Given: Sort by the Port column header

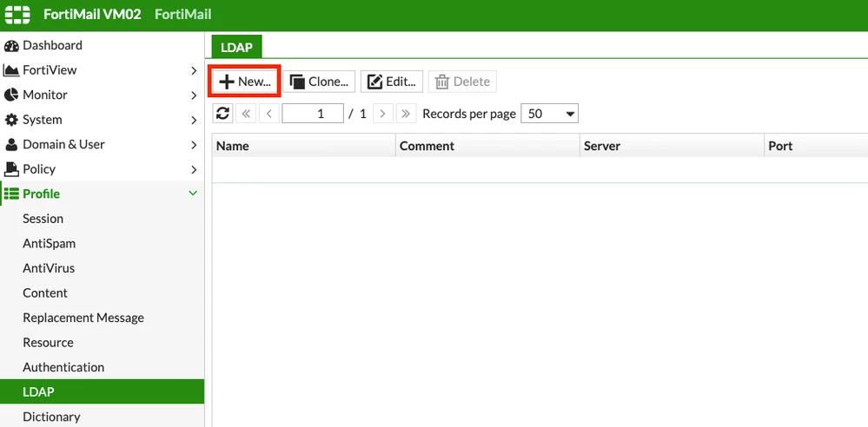Looking at the screenshot, I should pos(816,146).
